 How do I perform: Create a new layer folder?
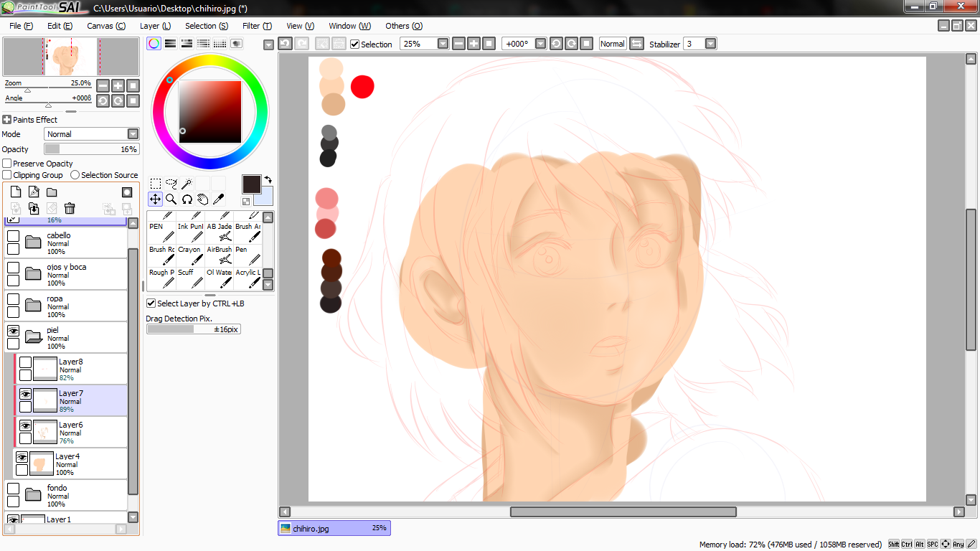coord(52,192)
